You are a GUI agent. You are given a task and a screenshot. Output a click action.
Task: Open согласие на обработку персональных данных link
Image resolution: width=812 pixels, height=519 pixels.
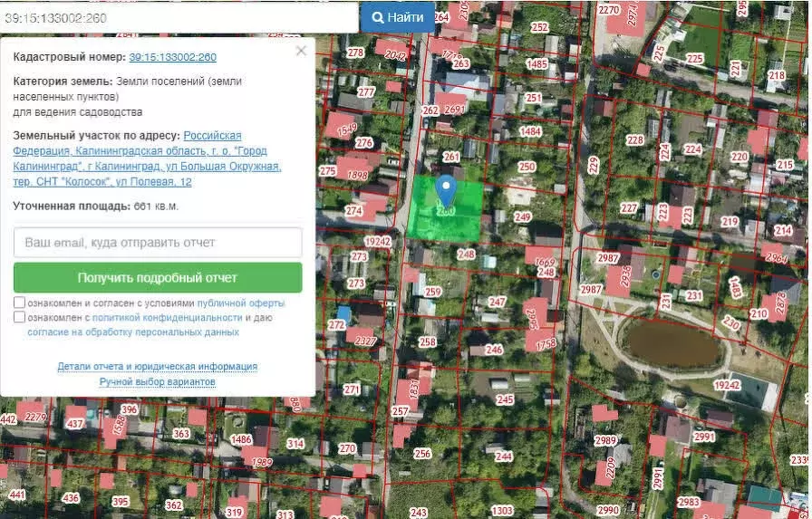pyautogui.click(x=133, y=332)
